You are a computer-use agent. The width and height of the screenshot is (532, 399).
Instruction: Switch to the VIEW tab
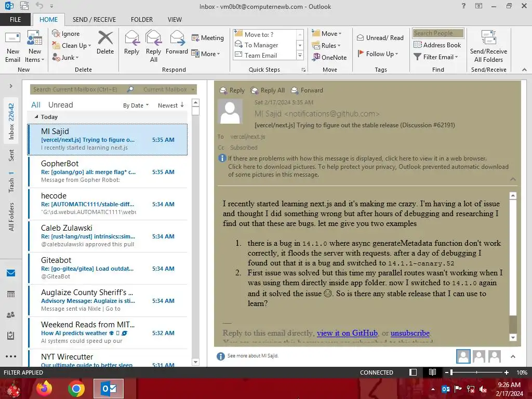tap(175, 19)
